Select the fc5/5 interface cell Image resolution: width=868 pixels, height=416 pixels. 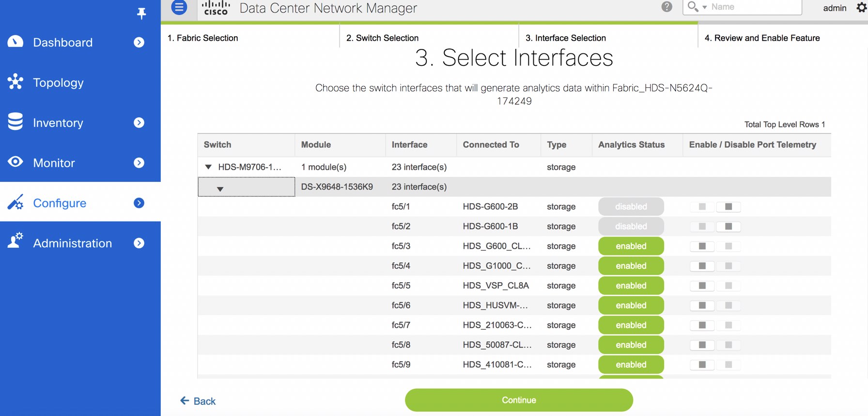pos(401,286)
